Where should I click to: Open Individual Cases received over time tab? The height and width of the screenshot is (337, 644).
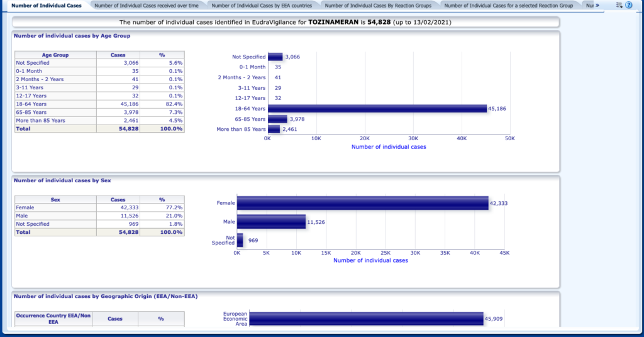coord(146,5)
